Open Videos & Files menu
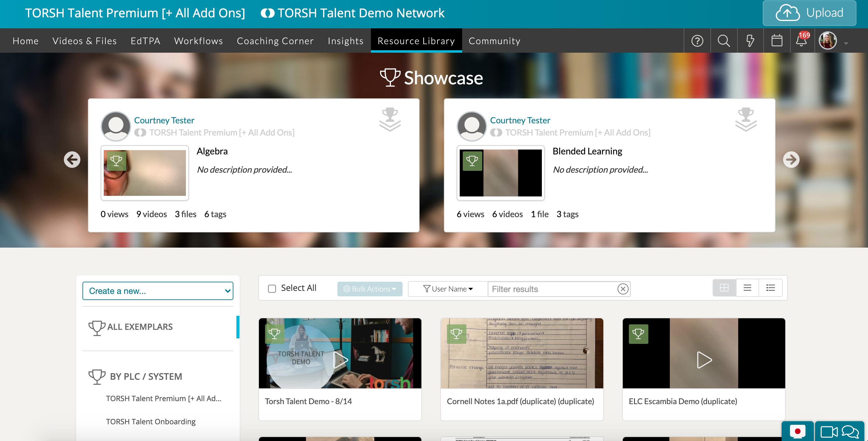This screenshot has height=441, width=868. pos(85,41)
